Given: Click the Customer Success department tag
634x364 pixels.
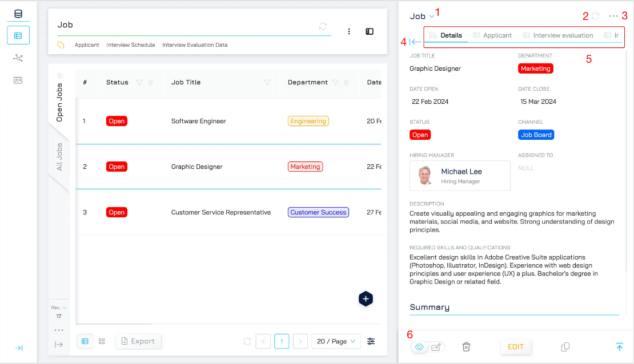Looking at the screenshot, I should click(x=318, y=212).
